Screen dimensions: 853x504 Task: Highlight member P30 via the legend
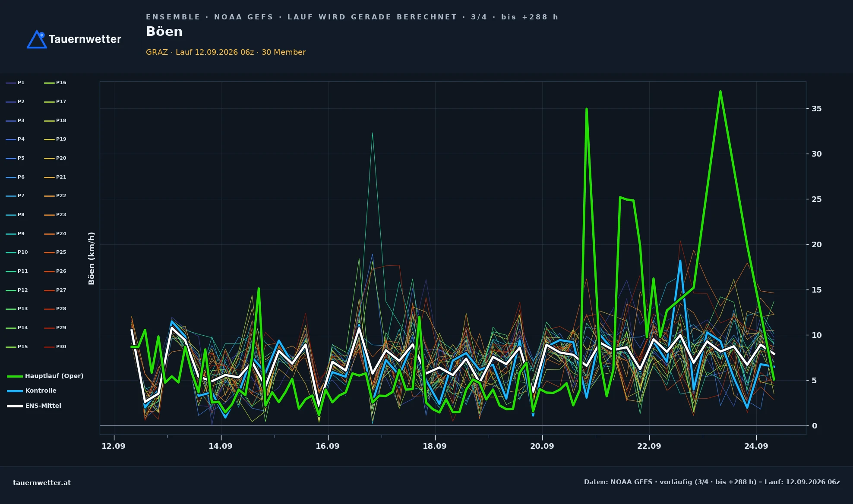55,346
